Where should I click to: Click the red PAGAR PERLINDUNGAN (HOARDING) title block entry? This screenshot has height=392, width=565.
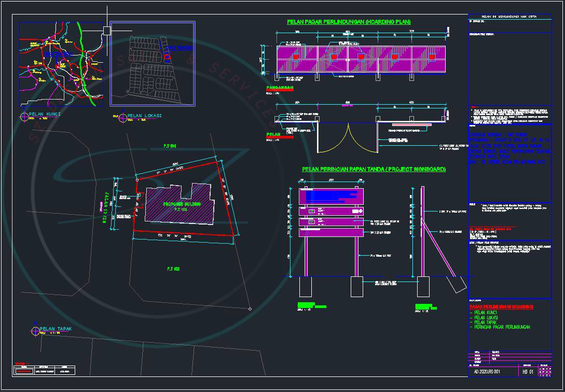[x=501, y=306]
